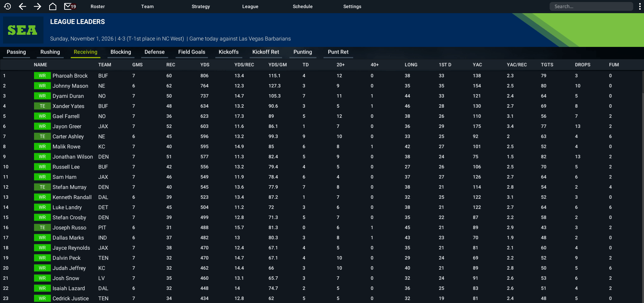Click the WR badge for Pharoah Brock

coord(42,76)
